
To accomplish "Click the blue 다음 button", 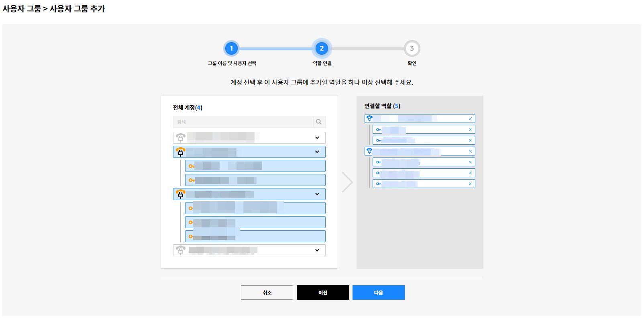I will [x=378, y=292].
